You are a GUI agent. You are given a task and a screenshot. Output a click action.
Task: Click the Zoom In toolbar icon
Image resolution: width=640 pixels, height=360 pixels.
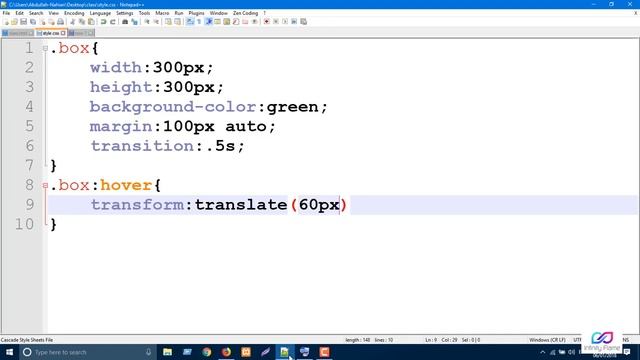pos(147,22)
